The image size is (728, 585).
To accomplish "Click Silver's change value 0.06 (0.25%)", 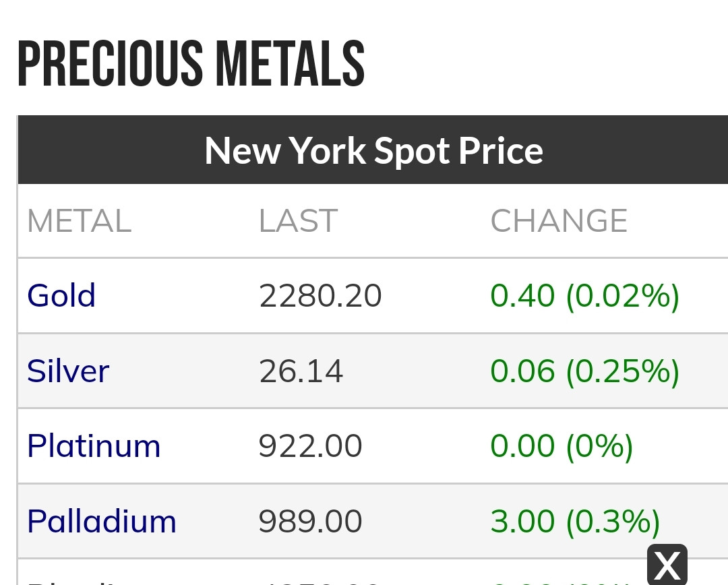I will coord(584,371).
